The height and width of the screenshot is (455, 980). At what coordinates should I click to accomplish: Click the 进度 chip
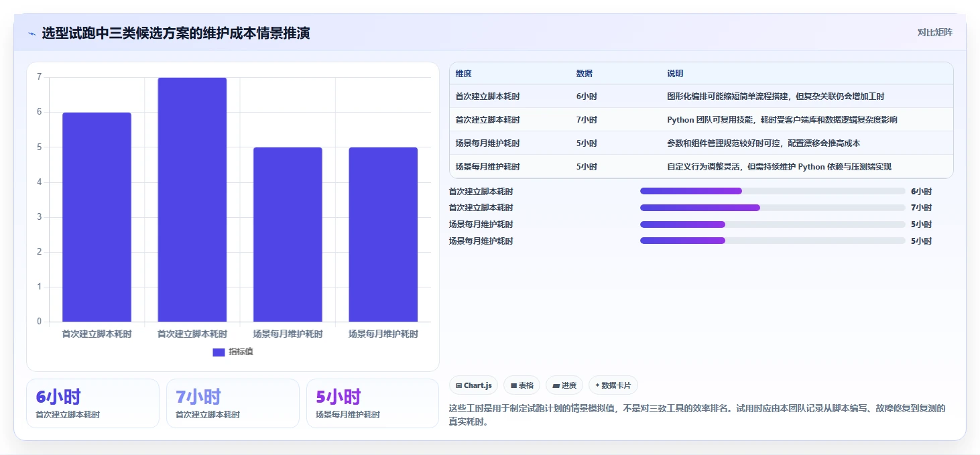564,385
